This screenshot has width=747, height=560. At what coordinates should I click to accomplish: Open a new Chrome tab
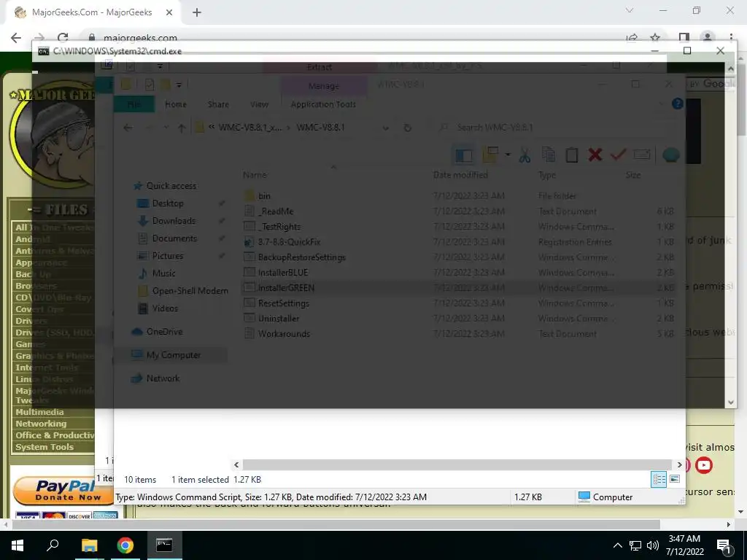(197, 12)
